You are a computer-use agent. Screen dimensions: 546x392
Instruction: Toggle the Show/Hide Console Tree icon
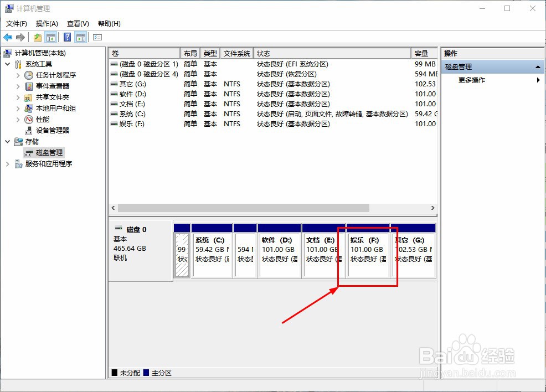[x=51, y=37]
